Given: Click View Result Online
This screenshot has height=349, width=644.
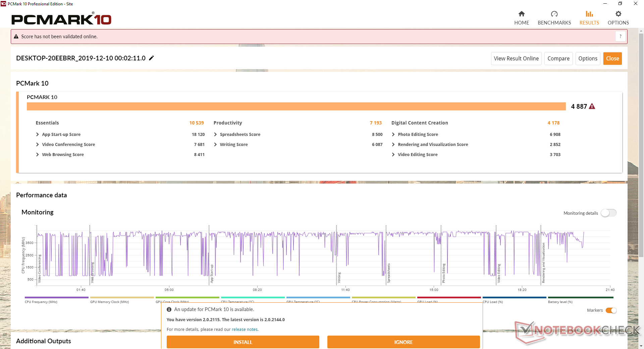Looking at the screenshot, I should (516, 58).
